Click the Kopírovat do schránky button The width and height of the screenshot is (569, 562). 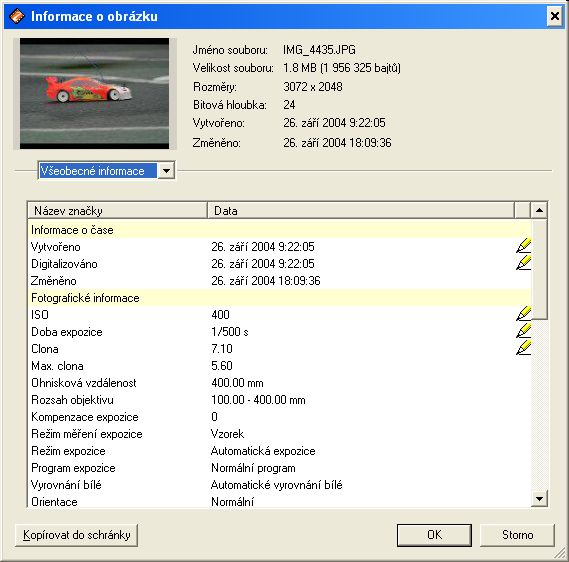[77, 535]
